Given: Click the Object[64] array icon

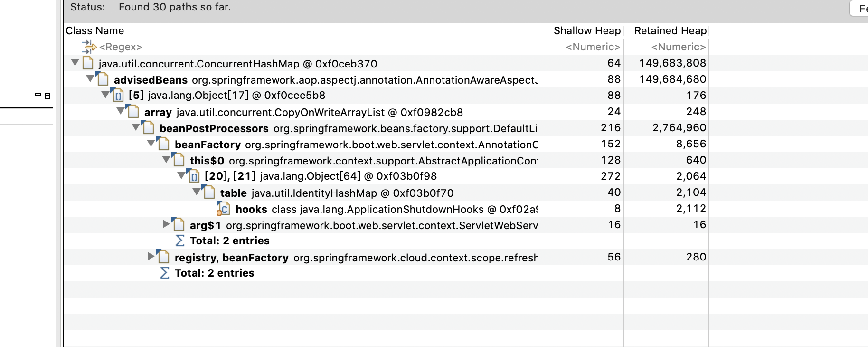Looking at the screenshot, I should pyautogui.click(x=193, y=176).
